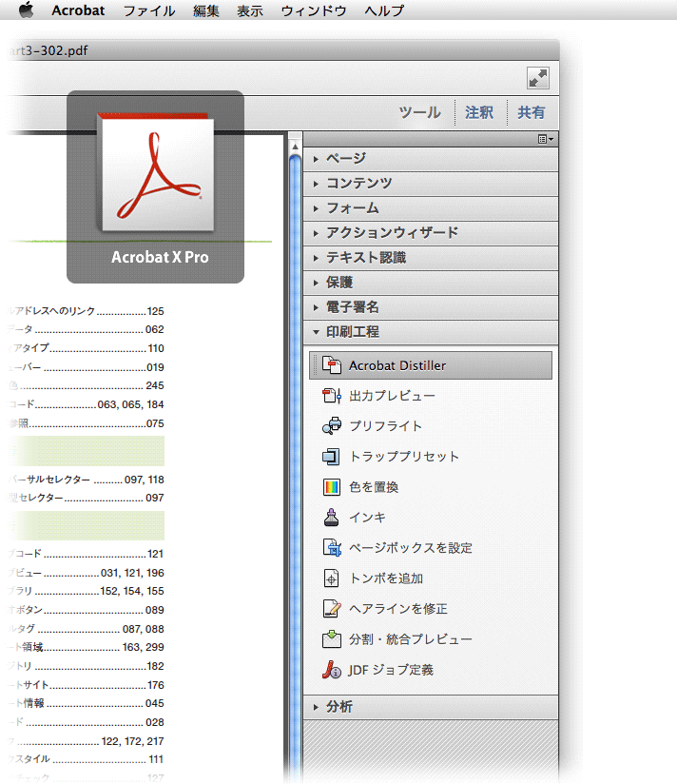Switch to the 注釈 pane
The height and width of the screenshot is (784, 677).
tap(479, 112)
